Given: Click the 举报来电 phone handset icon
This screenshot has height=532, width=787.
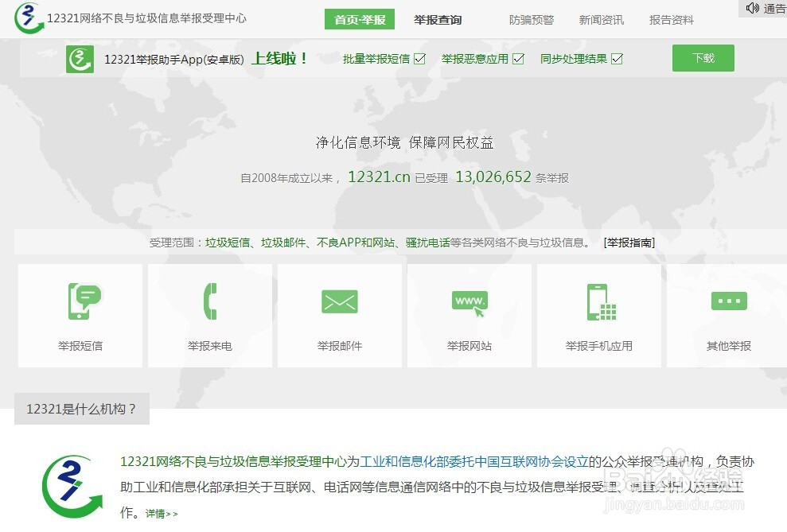Looking at the screenshot, I should coord(210,301).
